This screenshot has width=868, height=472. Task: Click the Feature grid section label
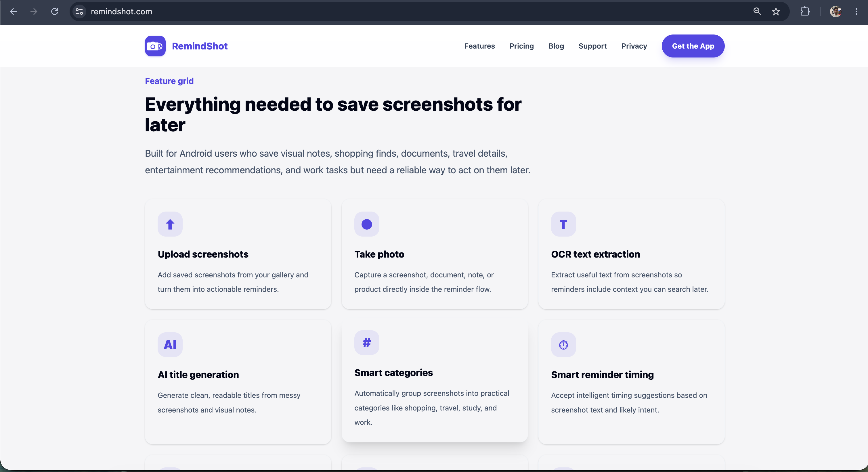pos(169,81)
